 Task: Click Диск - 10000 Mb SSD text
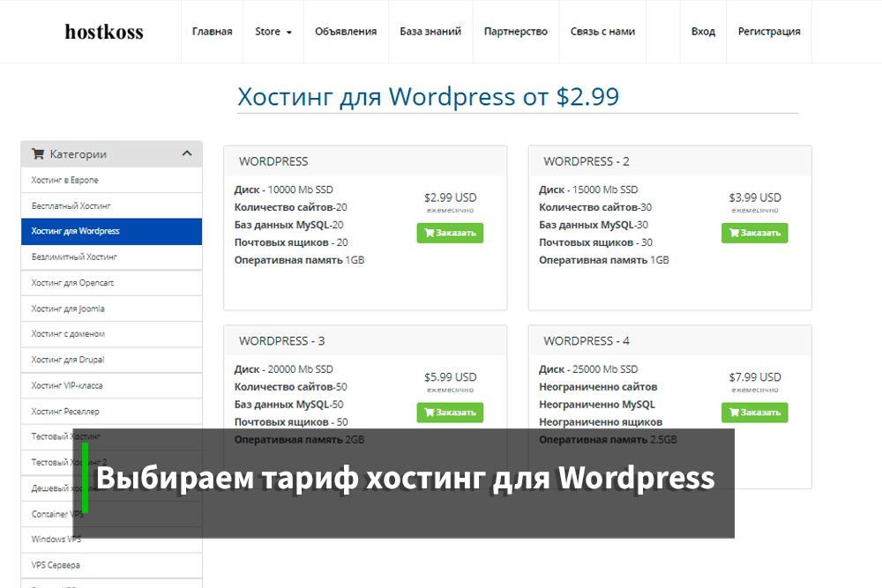283,190
